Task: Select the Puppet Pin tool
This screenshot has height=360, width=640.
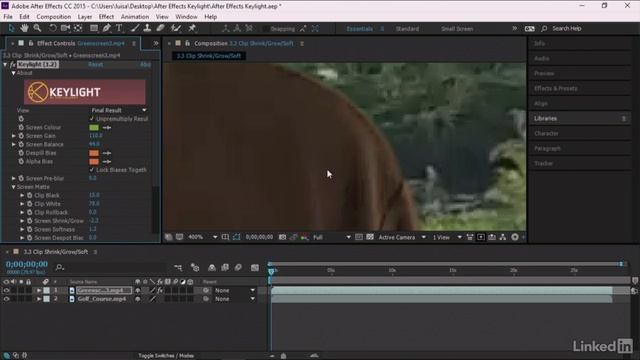Action: point(192,28)
